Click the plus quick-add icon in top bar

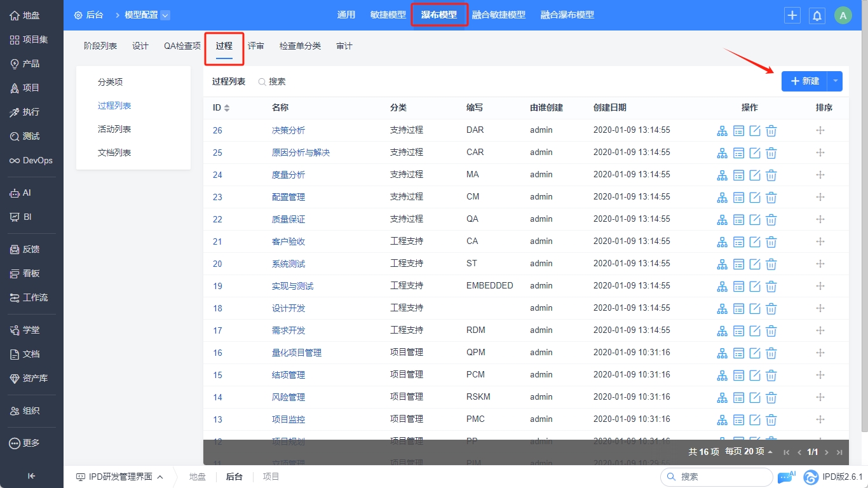(792, 16)
